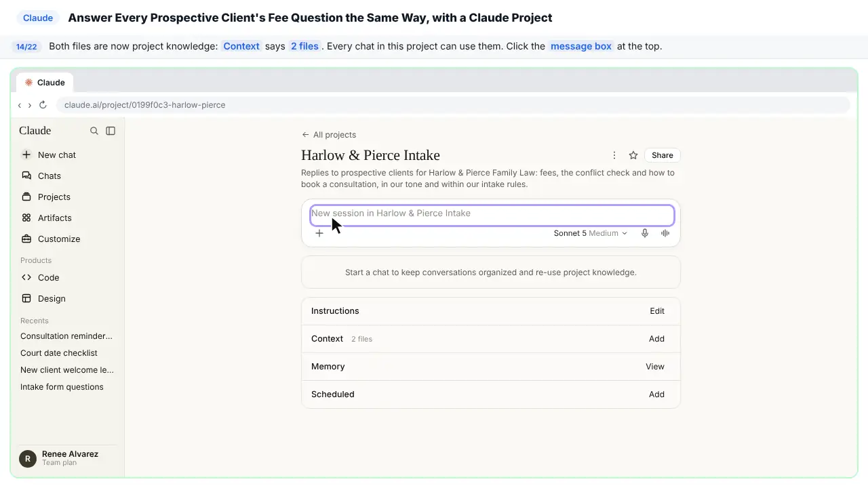Screen dimensions: 868x488
Task: Click the New session message box
Action: coord(492,215)
